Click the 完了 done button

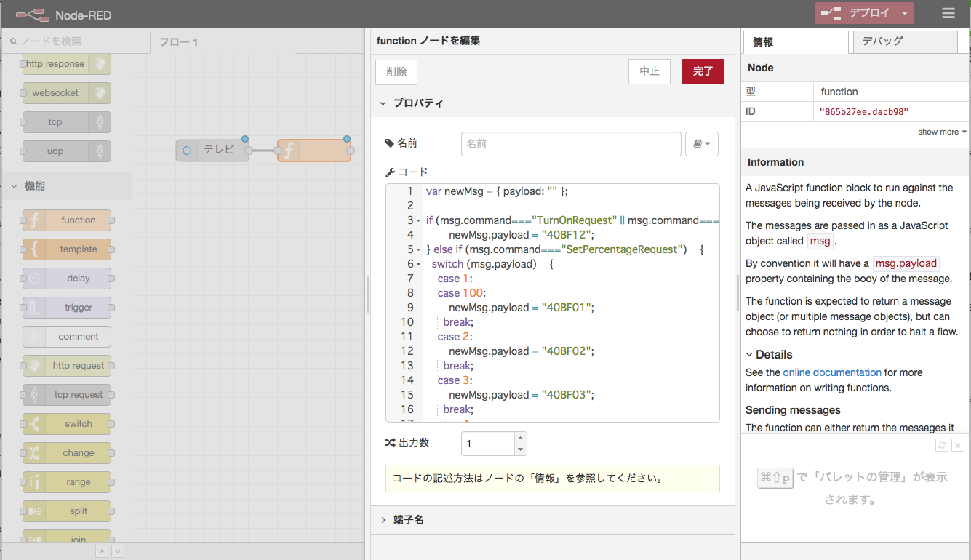click(703, 71)
